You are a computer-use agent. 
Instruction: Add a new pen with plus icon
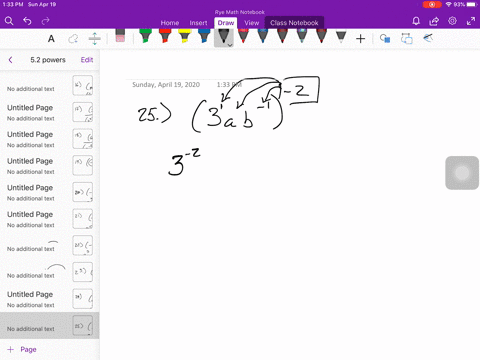pyautogui.click(x=360, y=39)
